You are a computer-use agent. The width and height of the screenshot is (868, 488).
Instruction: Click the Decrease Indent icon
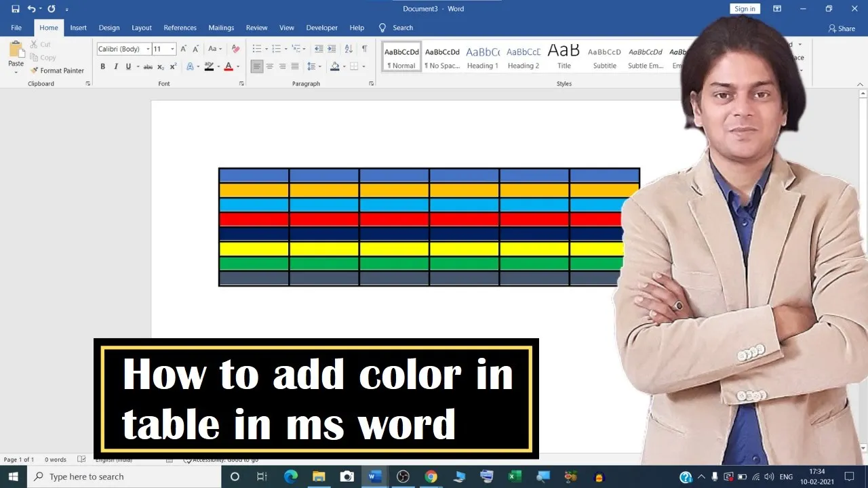pyautogui.click(x=319, y=49)
